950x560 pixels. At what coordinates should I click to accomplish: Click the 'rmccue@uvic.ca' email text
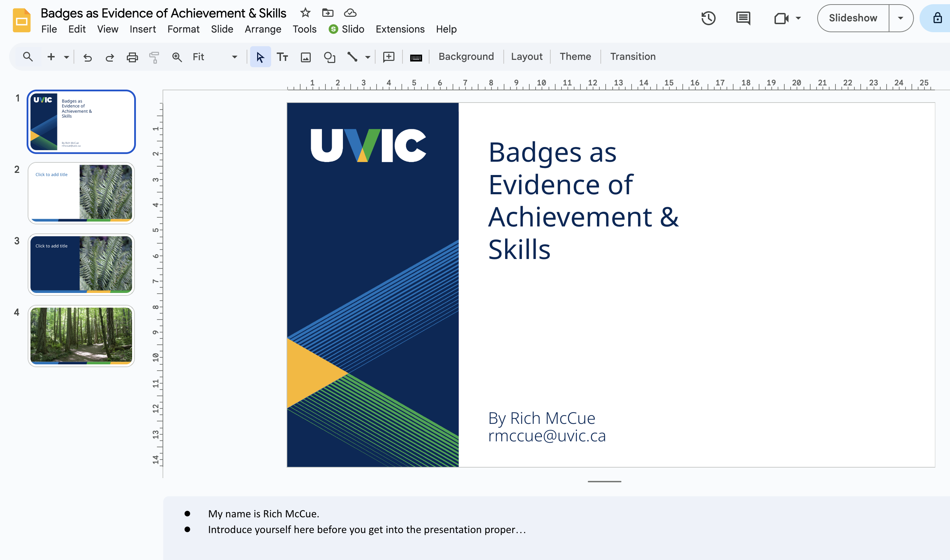[547, 436]
